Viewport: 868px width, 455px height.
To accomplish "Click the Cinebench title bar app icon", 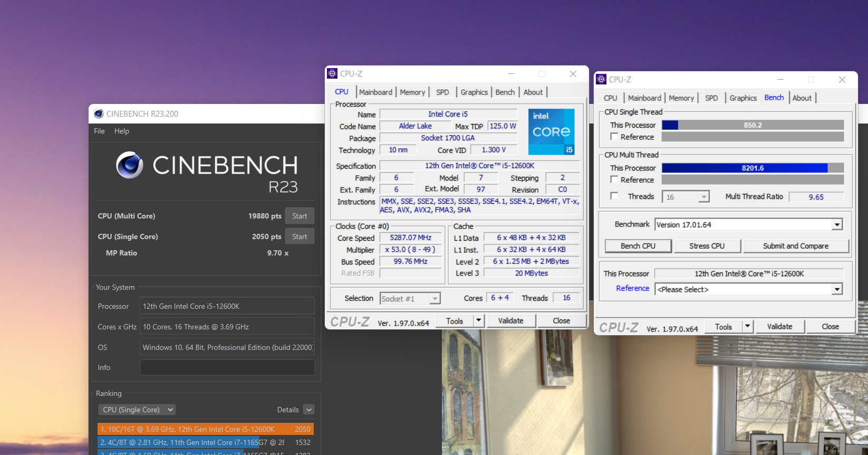I will click(x=99, y=113).
